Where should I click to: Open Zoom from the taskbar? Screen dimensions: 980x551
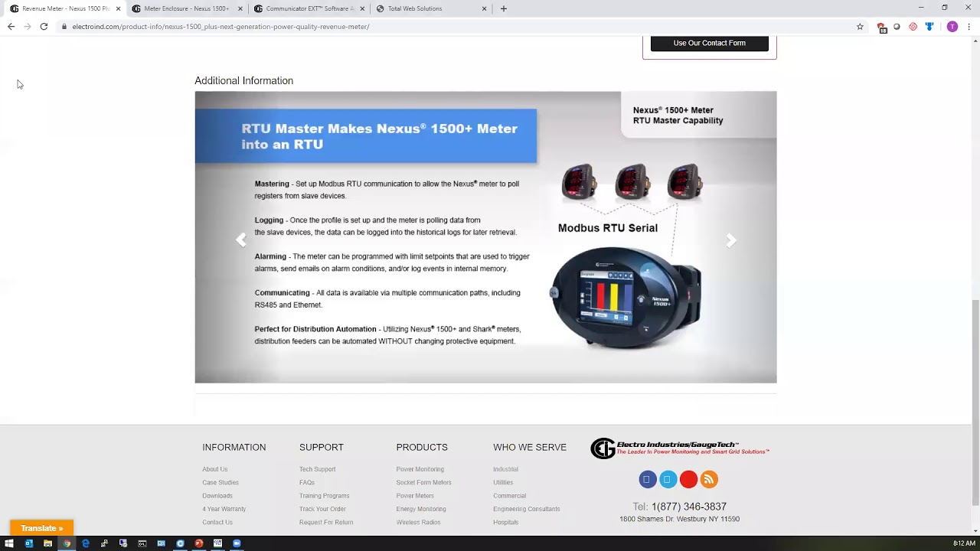pyautogui.click(x=237, y=543)
